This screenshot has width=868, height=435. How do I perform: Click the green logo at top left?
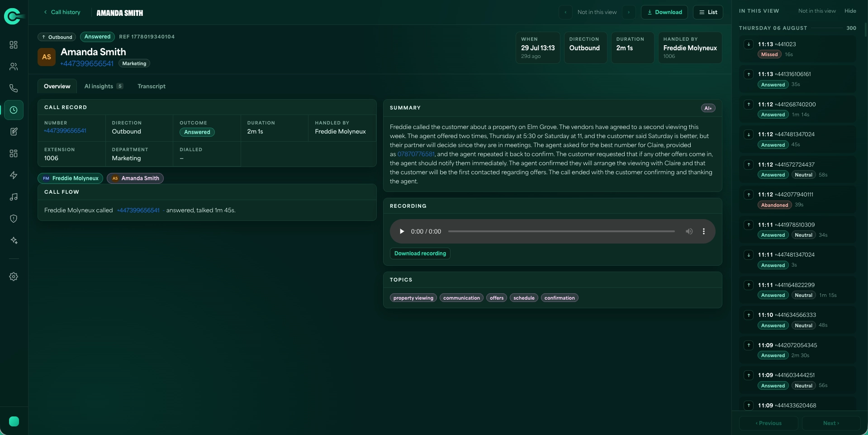13,16
